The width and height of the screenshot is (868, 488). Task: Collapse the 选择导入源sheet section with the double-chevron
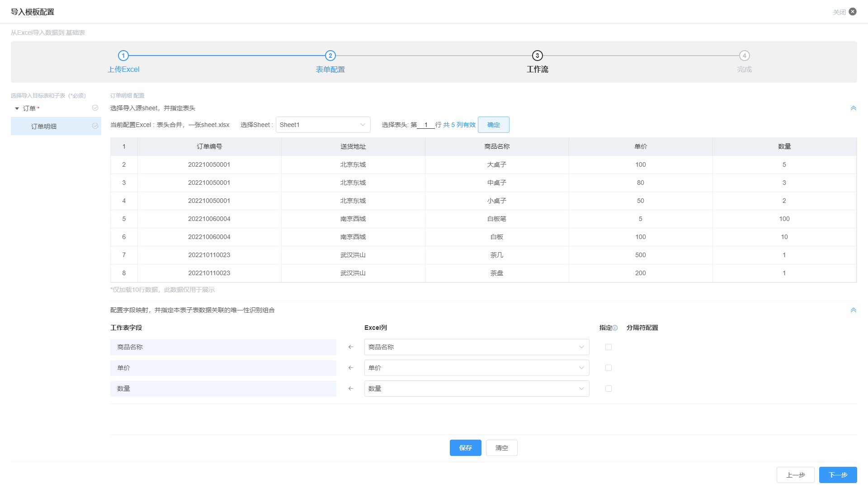[x=854, y=108]
